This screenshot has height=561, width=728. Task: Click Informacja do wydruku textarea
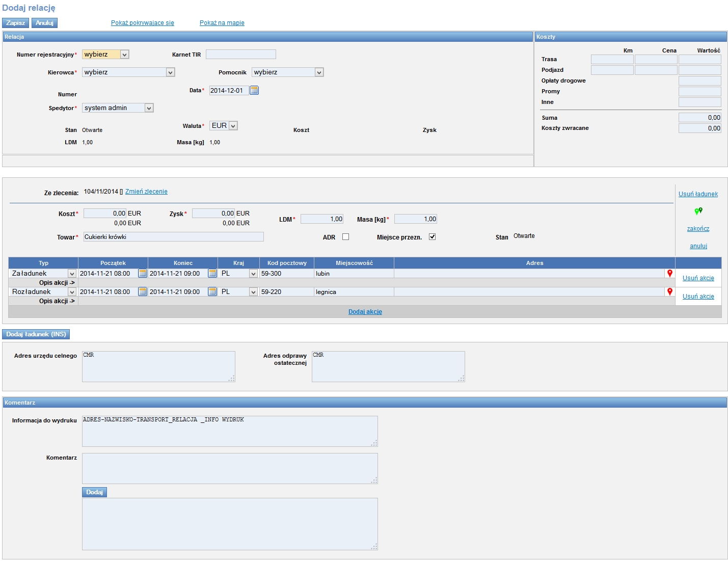tap(230, 431)
